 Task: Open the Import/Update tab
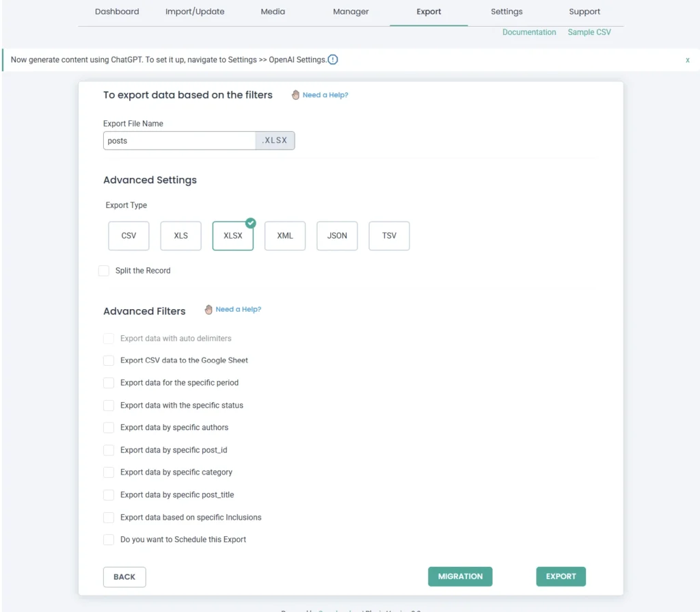tap(195, 12)
